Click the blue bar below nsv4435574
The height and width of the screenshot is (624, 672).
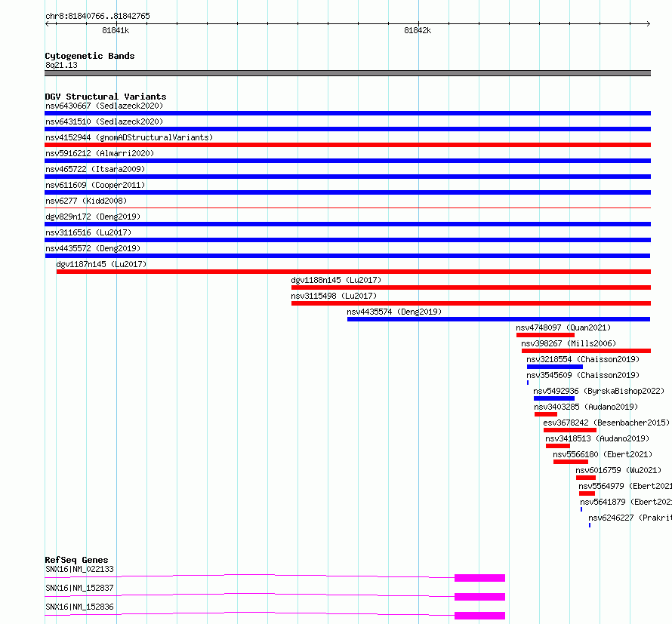(498, 319)
